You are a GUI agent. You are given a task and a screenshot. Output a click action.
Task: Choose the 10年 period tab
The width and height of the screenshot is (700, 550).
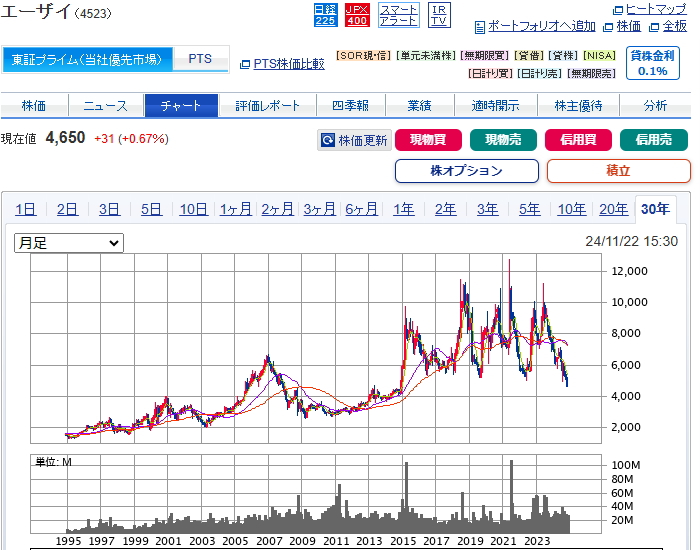pos(572,209)
